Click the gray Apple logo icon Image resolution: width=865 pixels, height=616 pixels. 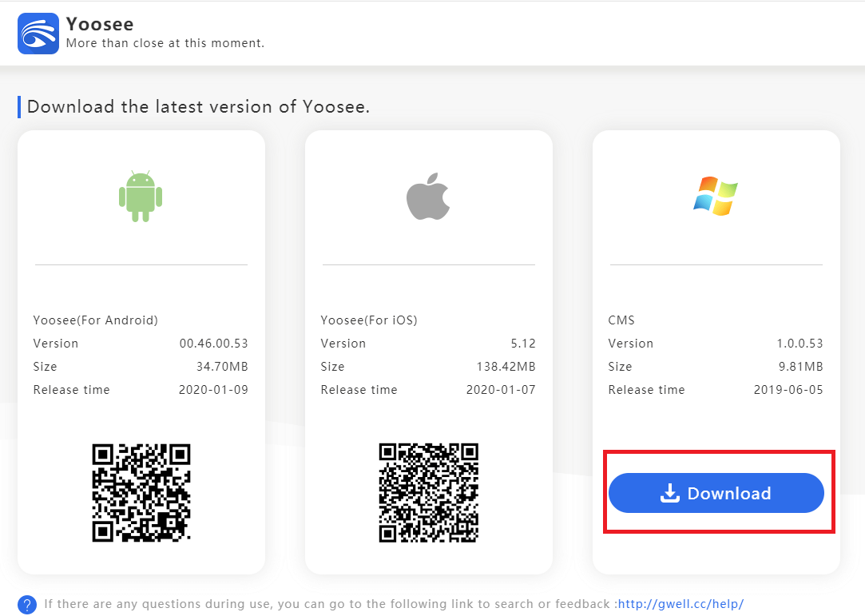click(428, 196)
